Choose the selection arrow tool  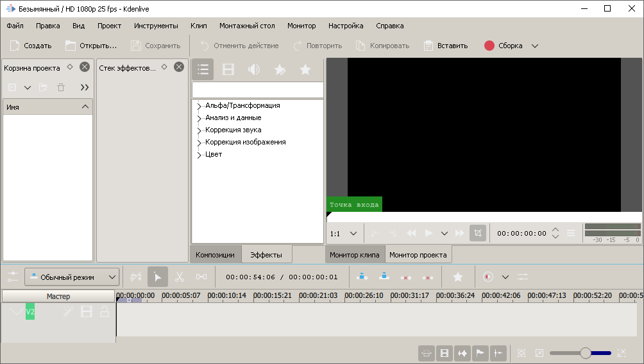coord(158,277)
